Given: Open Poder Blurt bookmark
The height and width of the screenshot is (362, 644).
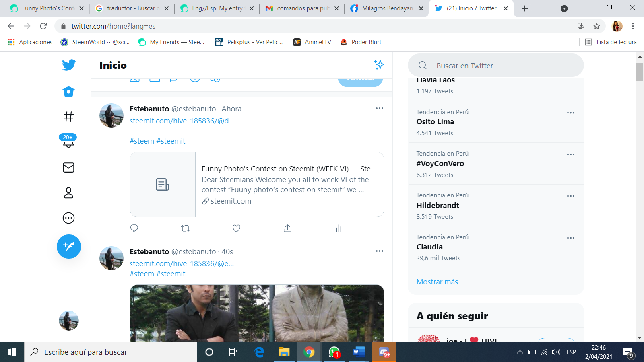Looking at the screenshot, I should [x=361, y=42].
